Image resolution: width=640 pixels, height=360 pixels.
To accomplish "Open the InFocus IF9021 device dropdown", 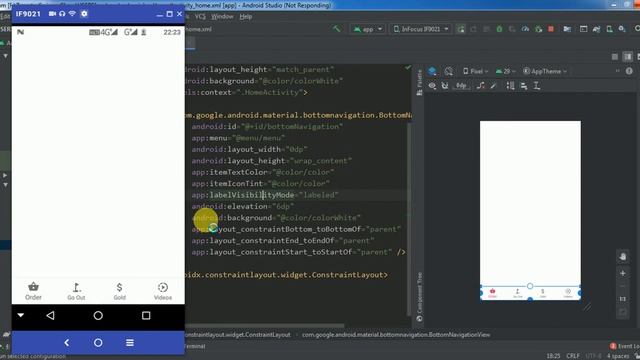I will (421, 29).
